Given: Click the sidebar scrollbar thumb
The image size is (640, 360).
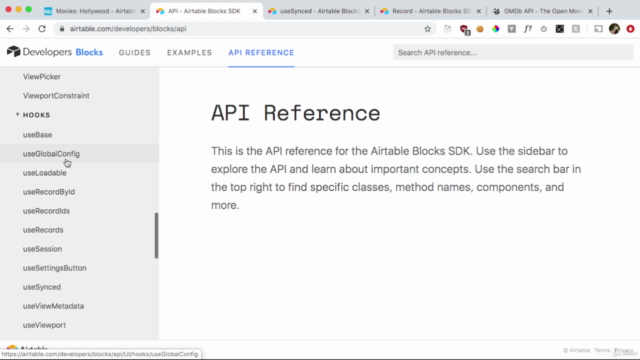Looking at the screenshot, I should 156,236.
